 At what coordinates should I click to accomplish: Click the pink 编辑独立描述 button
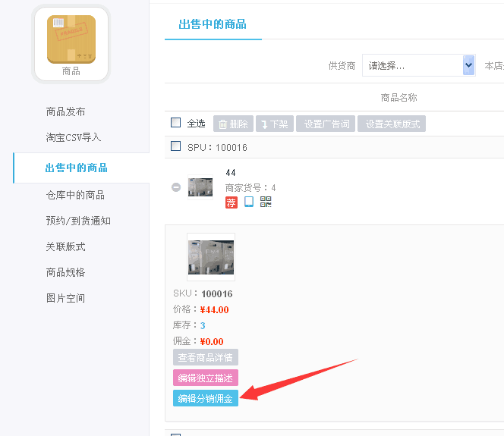pos(206,378)
